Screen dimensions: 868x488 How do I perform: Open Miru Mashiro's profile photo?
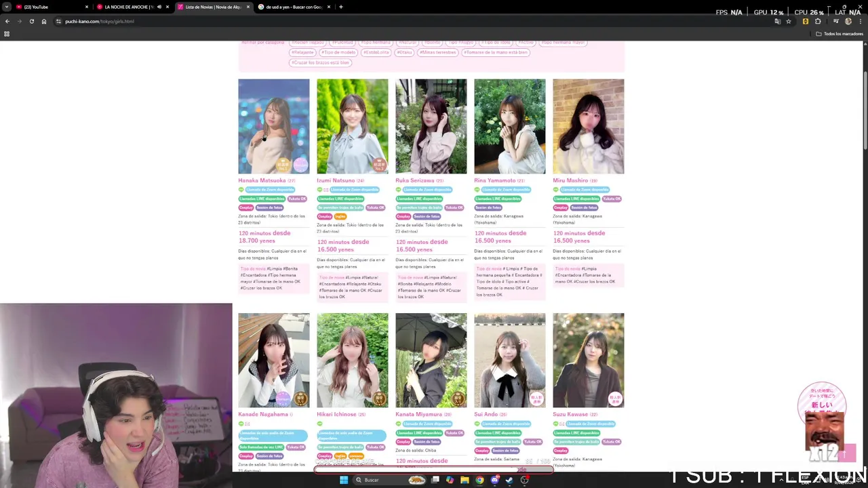(588, 126)
